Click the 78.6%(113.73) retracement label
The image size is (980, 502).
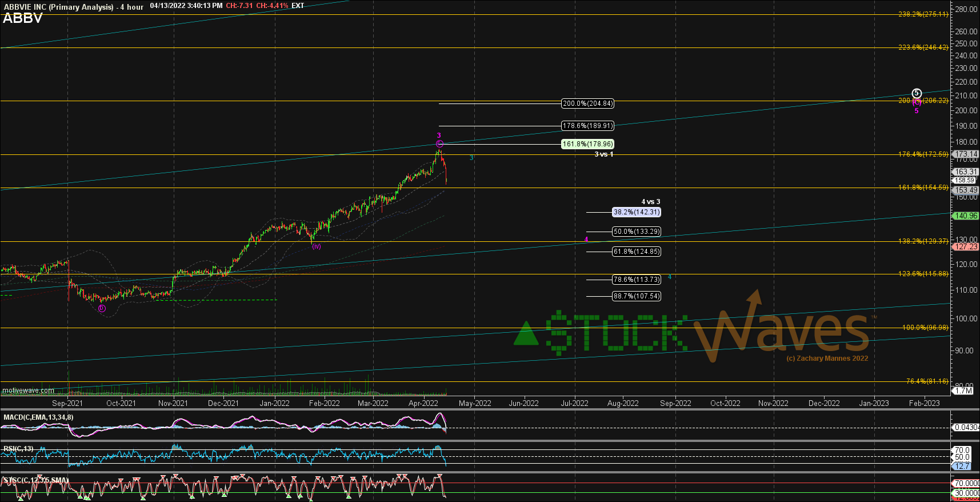pyautogui.click(x=637, y=280)
